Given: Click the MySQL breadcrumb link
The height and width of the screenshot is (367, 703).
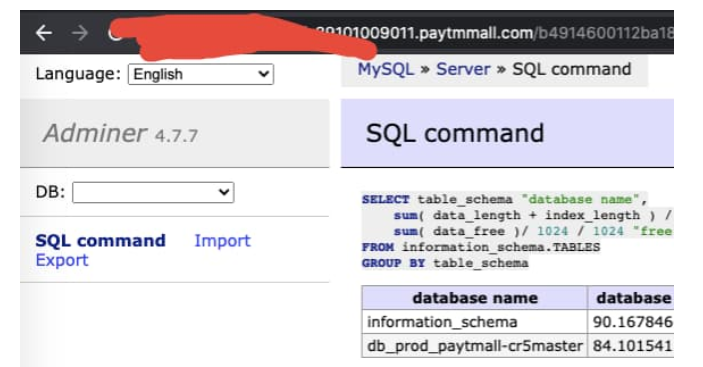Looking at the screenshot, I should tap(386, 69).
